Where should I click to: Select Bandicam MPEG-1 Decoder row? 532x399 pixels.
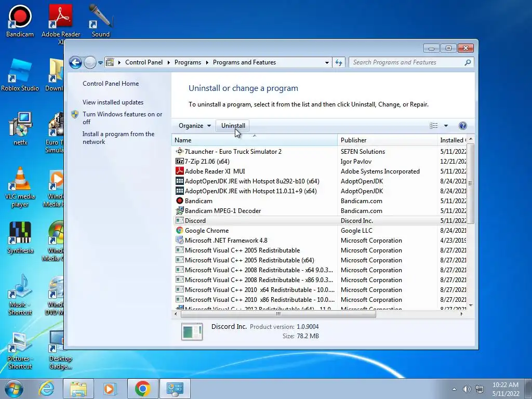tap(320, 211)
